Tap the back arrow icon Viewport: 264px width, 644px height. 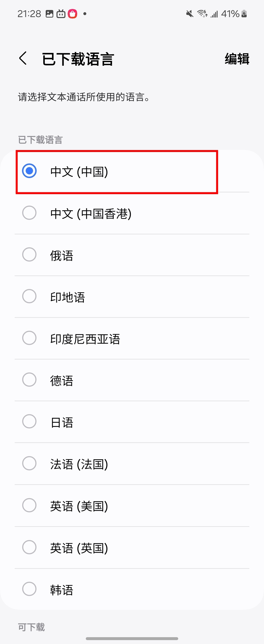point(23,59)
